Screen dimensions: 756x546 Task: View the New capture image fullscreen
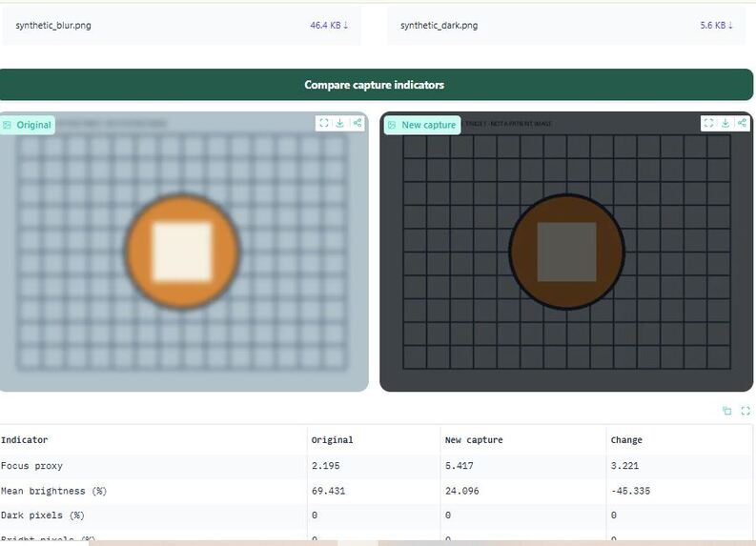pos(708,123)
